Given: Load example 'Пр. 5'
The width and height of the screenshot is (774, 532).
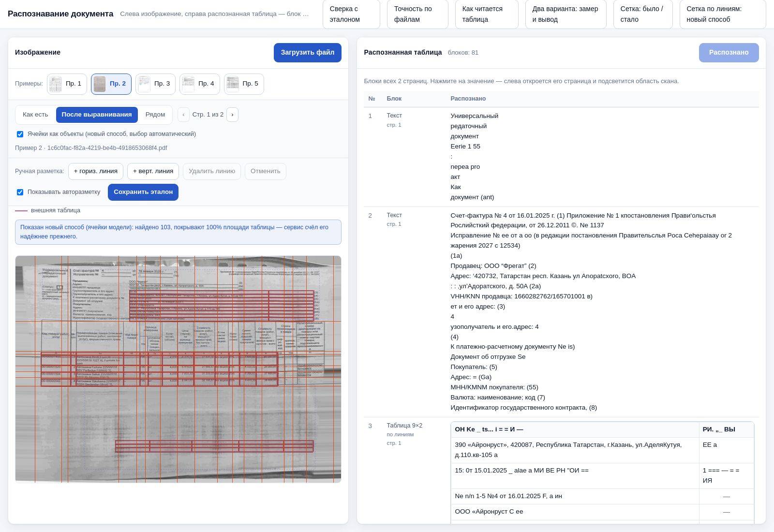Looking at the screenshot, I should pyautogui.click(x=244, y=84).
